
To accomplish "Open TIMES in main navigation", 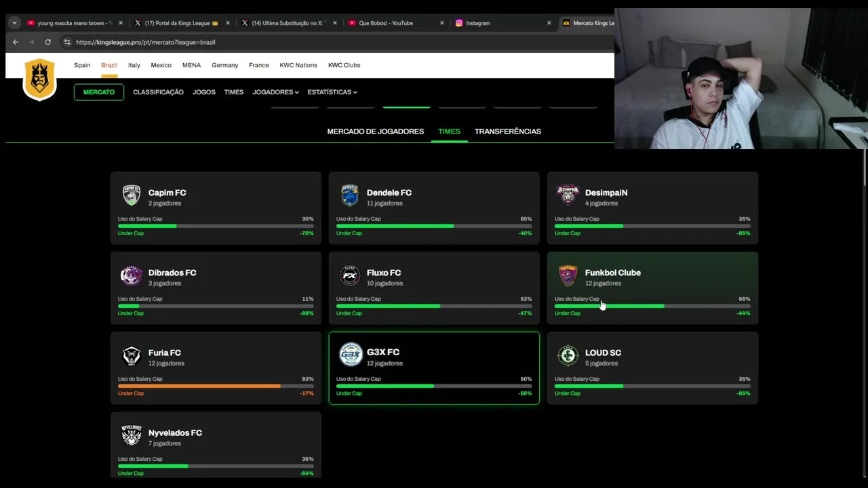I will point(233,92).
